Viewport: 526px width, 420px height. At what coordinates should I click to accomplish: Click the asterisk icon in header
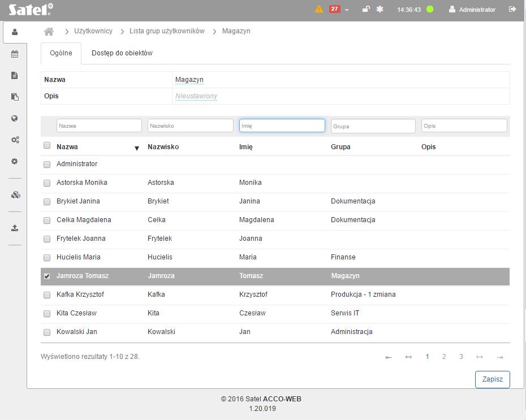(x=380, y=9)
